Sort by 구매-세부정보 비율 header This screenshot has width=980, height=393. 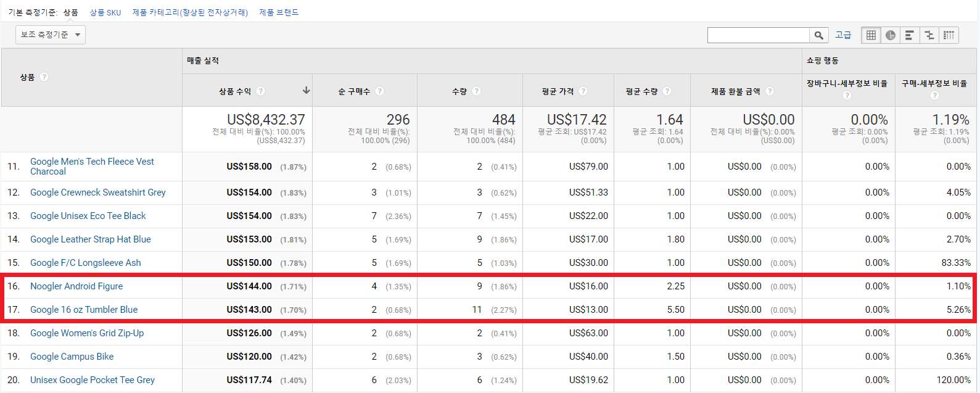934,83
